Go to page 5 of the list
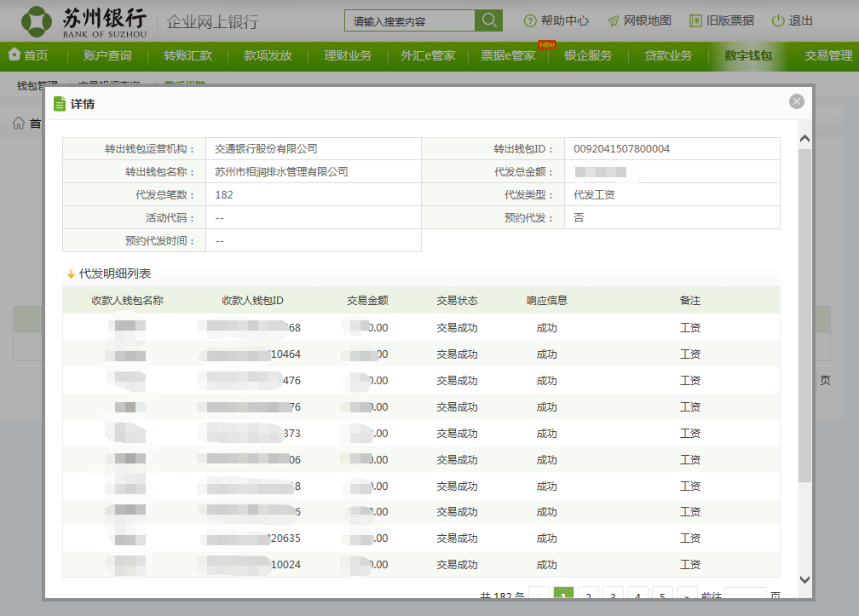 662,596
